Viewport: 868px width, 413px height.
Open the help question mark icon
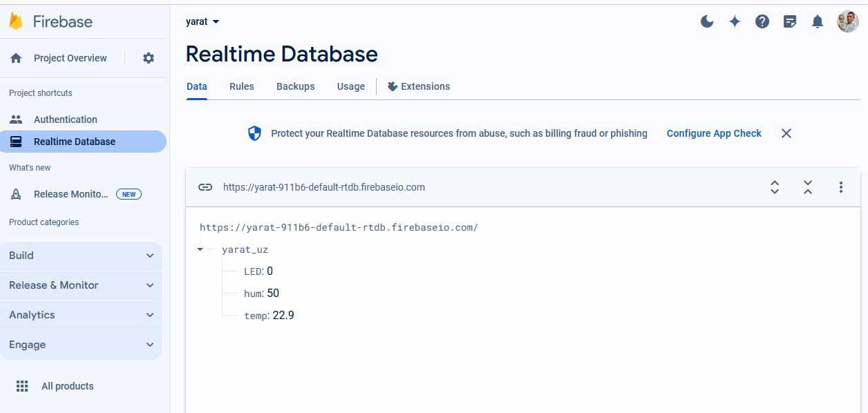(762, 21)
